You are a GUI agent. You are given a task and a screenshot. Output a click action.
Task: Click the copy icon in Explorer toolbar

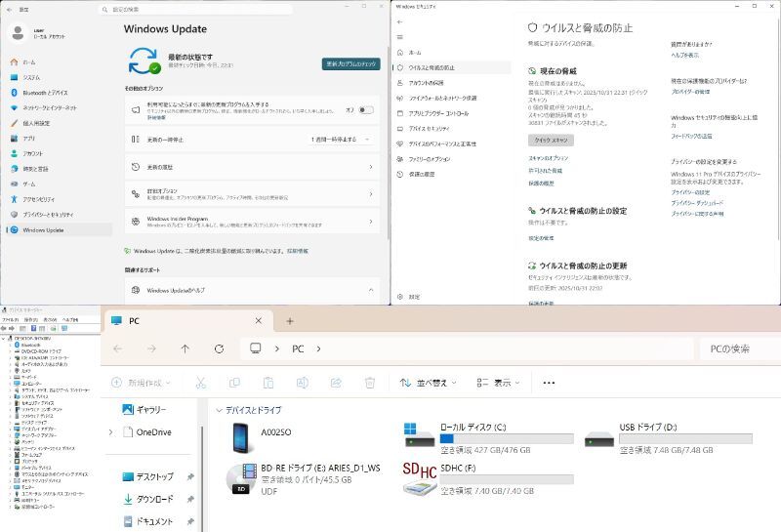tap(234, 383)
